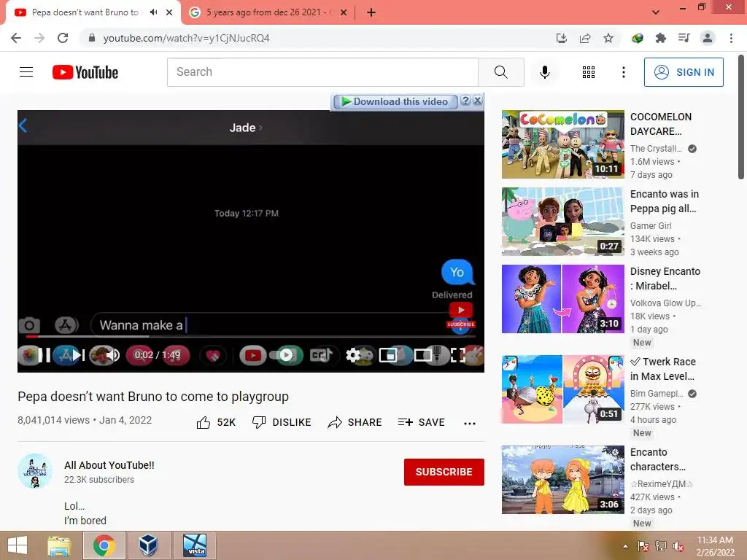The height and width of the screenshot is (560, 747).
Task: Open the tab search dropdown chevron
Action: click(656, 12)
